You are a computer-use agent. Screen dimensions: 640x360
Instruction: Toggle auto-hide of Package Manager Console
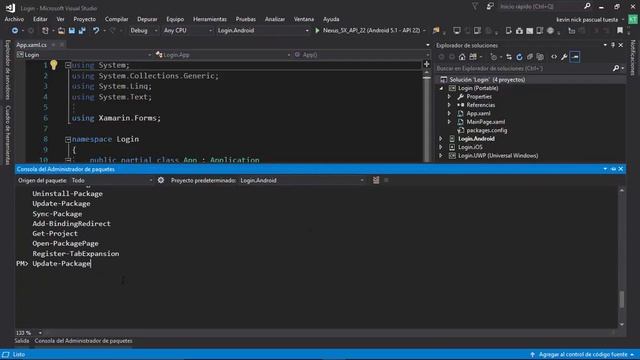click(x=613, y=169)
